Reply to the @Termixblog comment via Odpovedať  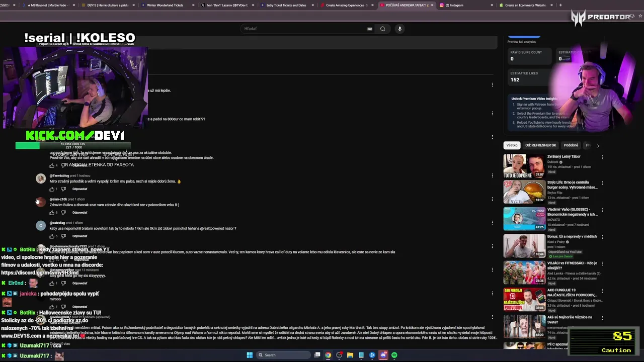coord(79,189)
